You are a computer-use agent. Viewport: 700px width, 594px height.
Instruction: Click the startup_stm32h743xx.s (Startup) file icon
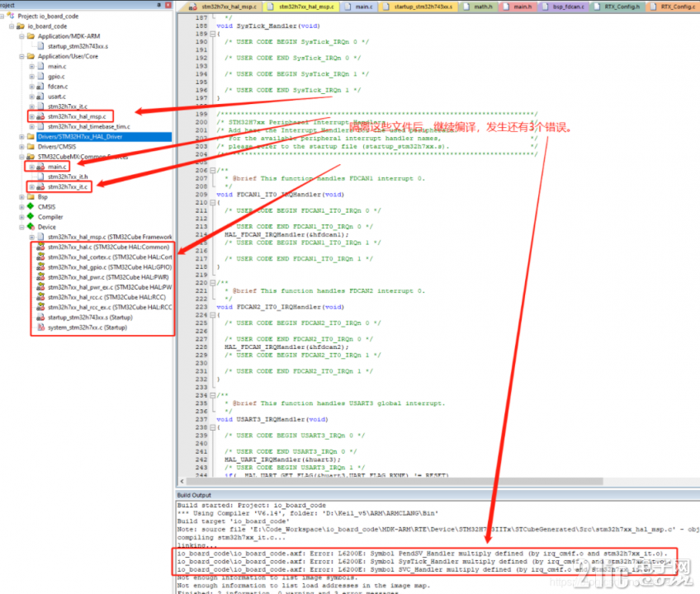(x=40, y=318)
